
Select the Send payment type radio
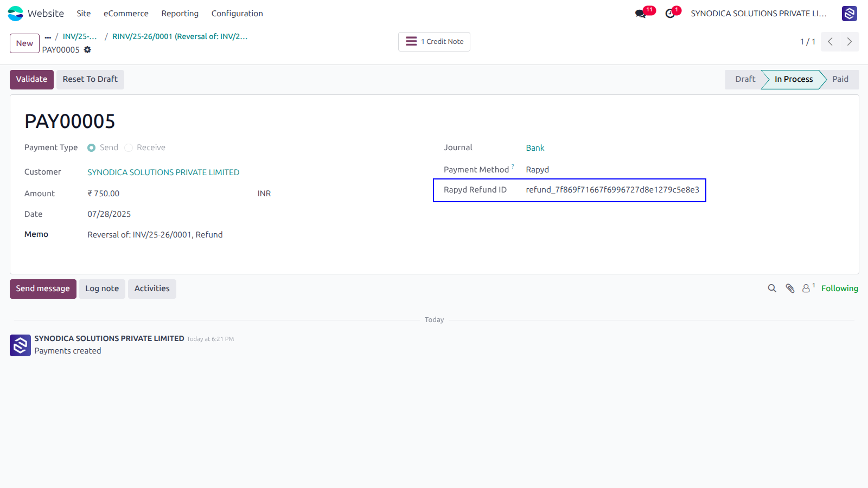[92, 148]
